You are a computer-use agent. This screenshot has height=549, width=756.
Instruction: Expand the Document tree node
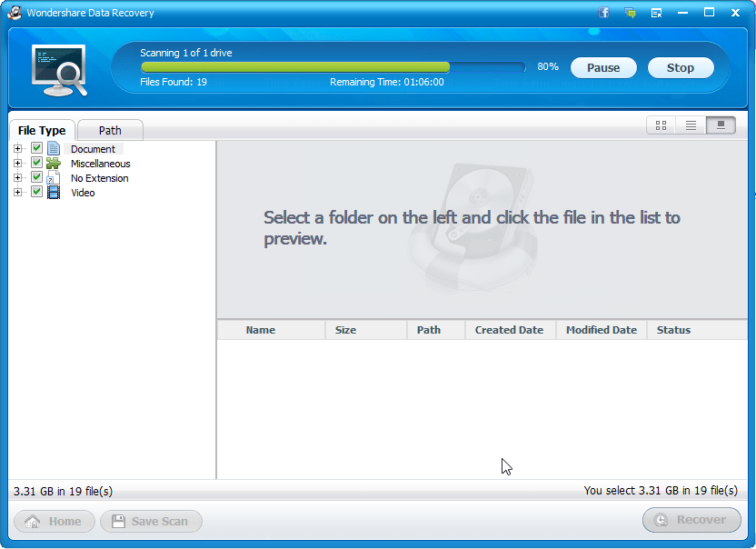pyautogui.click(x=18, y=148)
